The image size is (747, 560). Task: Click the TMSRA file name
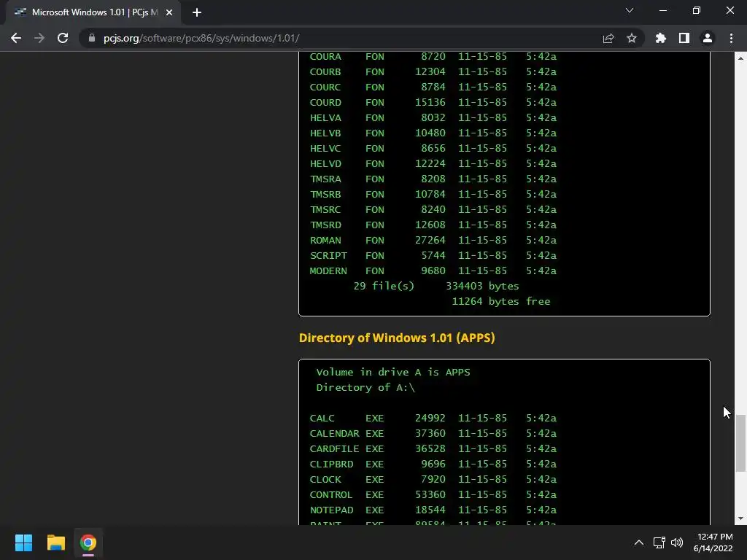click(x=325, y=179)
